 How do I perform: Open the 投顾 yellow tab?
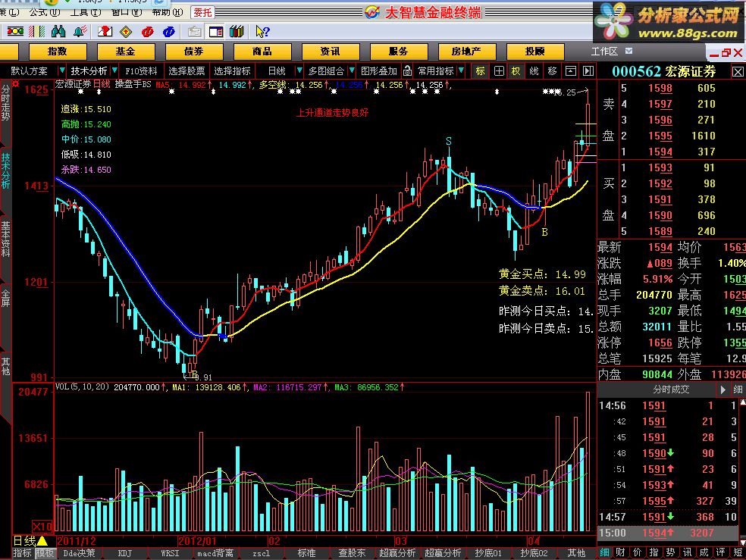(535, 52)
